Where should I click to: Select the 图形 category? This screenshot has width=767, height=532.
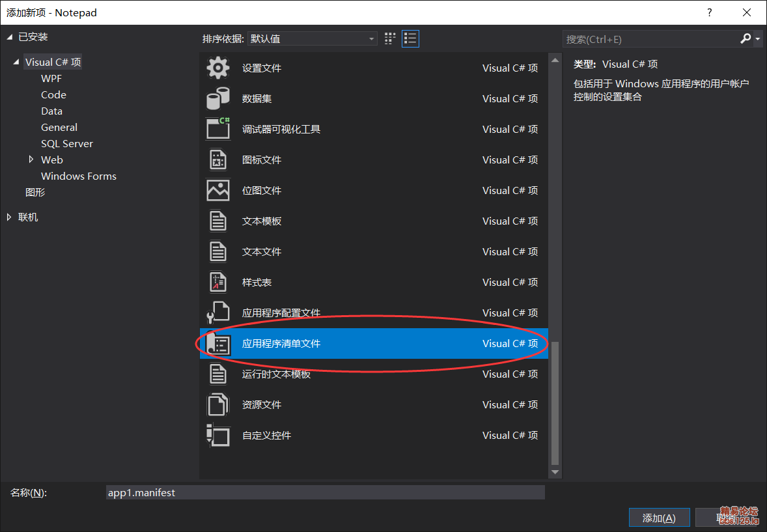(x=35, y=192)
